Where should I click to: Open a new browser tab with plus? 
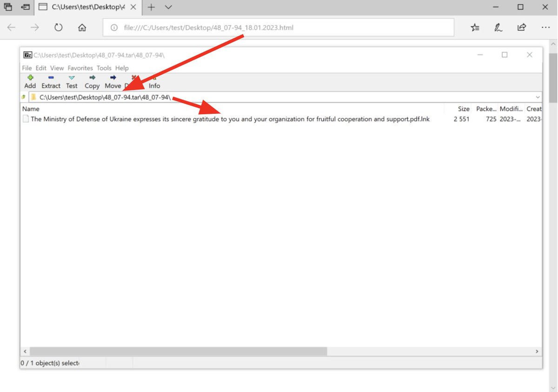(x=151, y=7)
